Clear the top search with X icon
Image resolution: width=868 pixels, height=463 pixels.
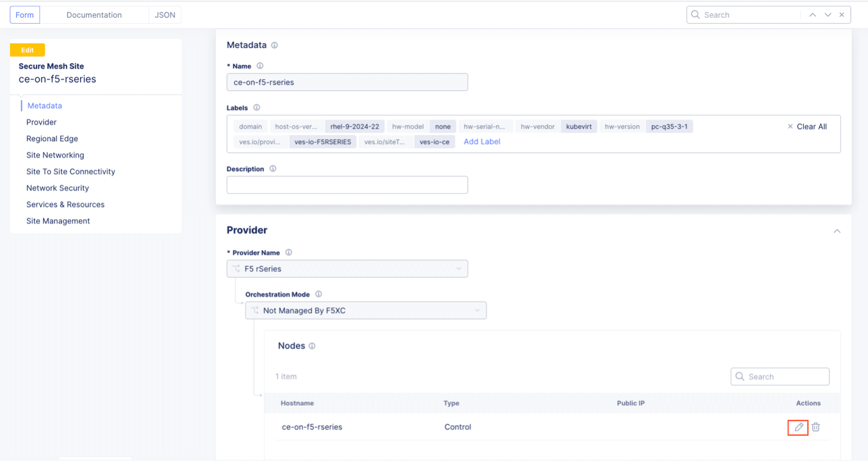click(842, 15)
